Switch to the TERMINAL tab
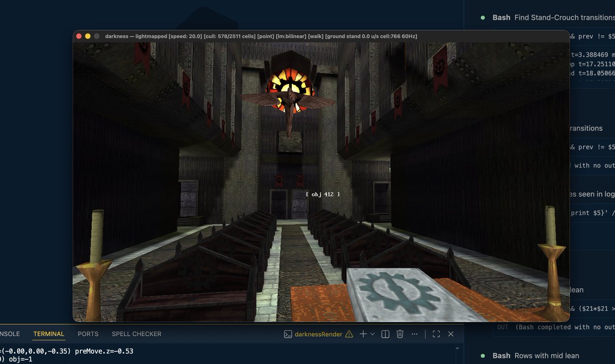 point(49,334)
